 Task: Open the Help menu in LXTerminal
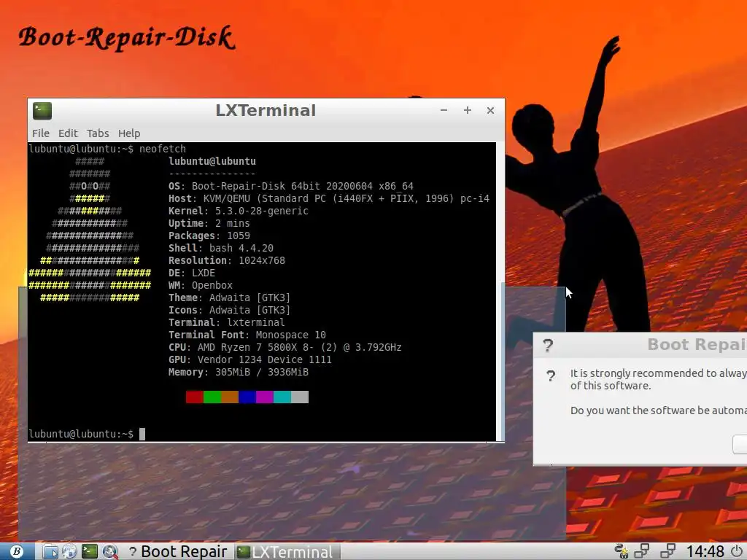coord(129,133)
